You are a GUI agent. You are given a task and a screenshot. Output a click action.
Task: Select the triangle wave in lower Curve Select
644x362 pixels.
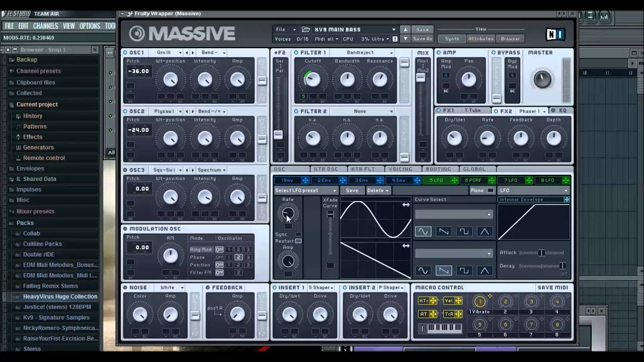[485, 270]
